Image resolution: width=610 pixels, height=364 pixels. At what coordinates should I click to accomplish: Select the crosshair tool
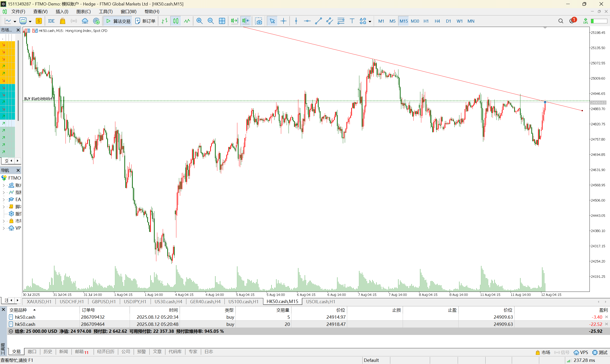pyautogui.click(x=284, y=21)
